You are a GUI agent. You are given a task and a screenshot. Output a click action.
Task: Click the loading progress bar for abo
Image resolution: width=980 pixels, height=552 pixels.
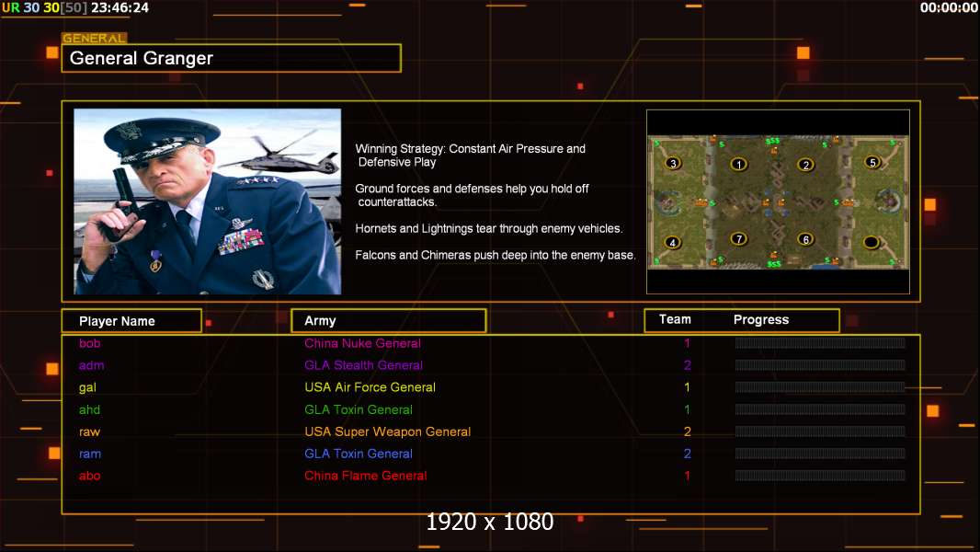click(x=820, y=476)
